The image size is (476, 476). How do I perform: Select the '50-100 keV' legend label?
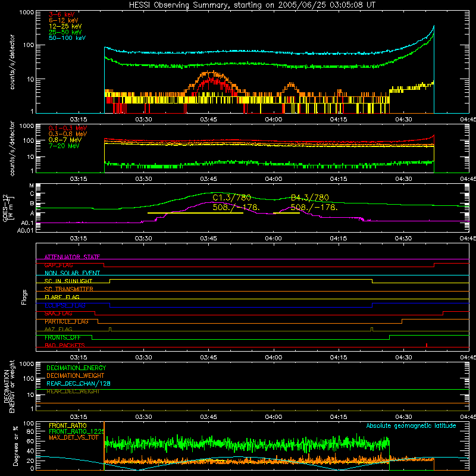[67, 38]
